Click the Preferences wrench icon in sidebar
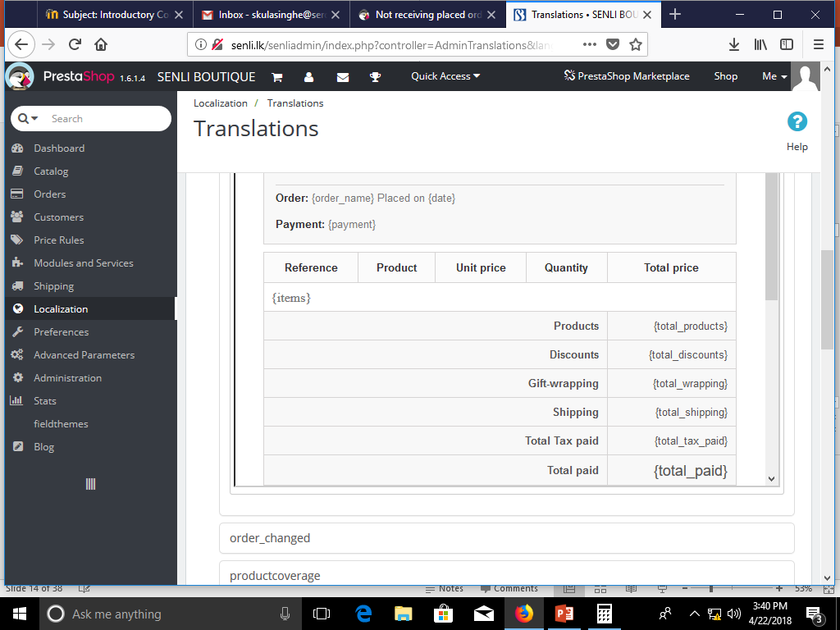Image resolution: width=840 pixels, height=630 pixels. click(18, 331)
